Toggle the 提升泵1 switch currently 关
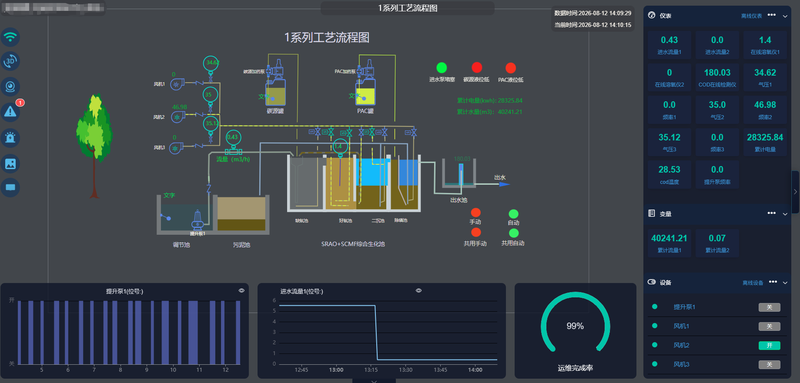This screenshot has height=383, width=800. [x=769, y=307]
